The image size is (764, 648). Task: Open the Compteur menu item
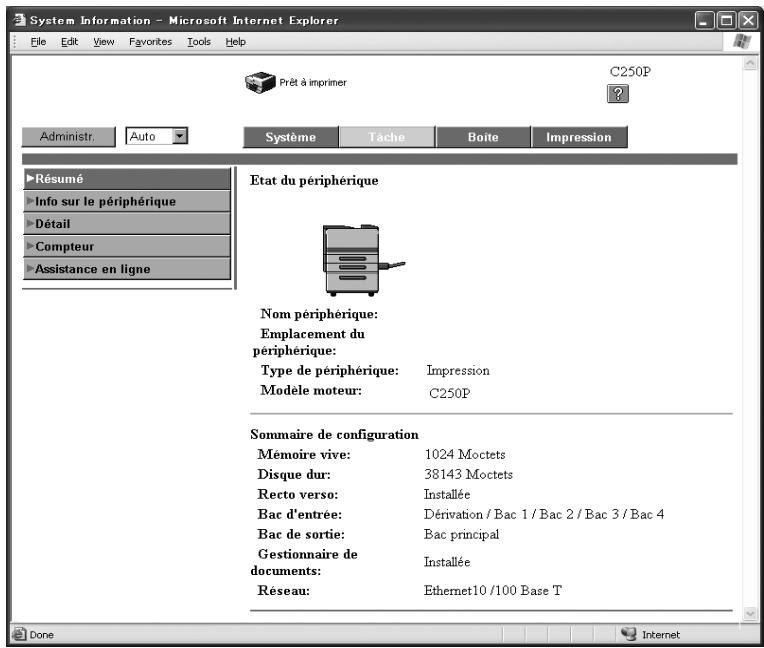[x=127, y=247]
